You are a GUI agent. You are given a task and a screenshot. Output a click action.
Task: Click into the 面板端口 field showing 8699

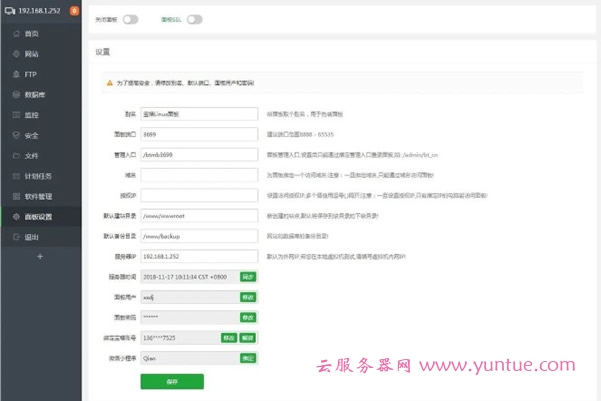point(187,134)
